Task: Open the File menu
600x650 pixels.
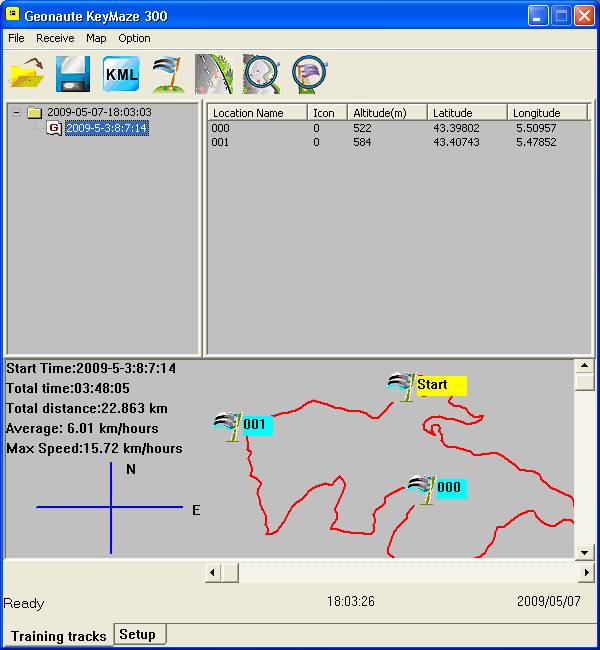Action: [x=16, y=38]
